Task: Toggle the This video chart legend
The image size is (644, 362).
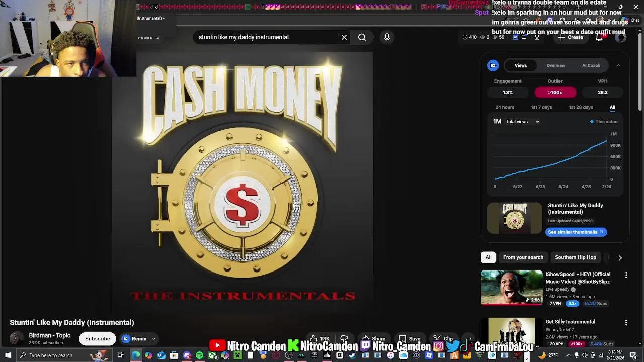Action: pyautogui.click(x=604, y=122)
